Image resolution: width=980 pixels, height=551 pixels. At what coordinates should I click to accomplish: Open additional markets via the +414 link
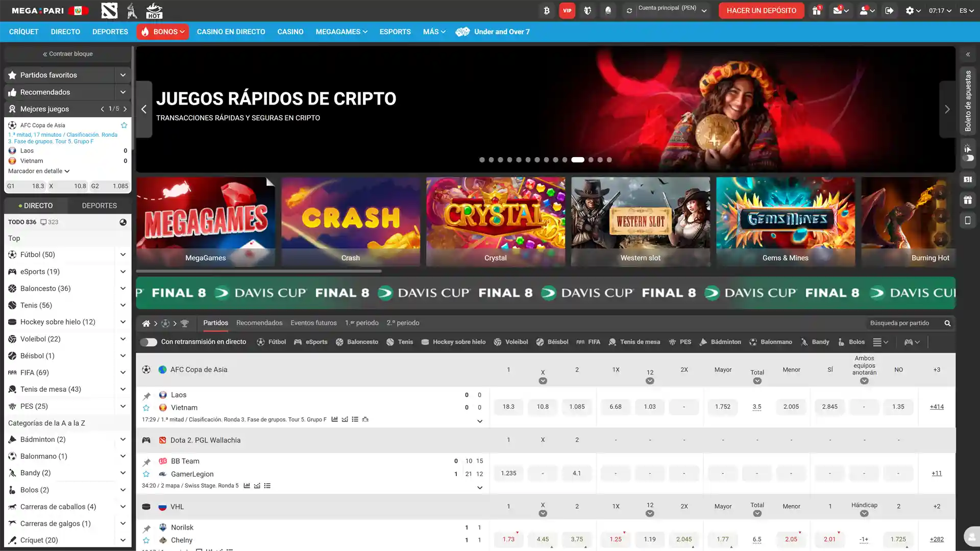pos(937,407)
